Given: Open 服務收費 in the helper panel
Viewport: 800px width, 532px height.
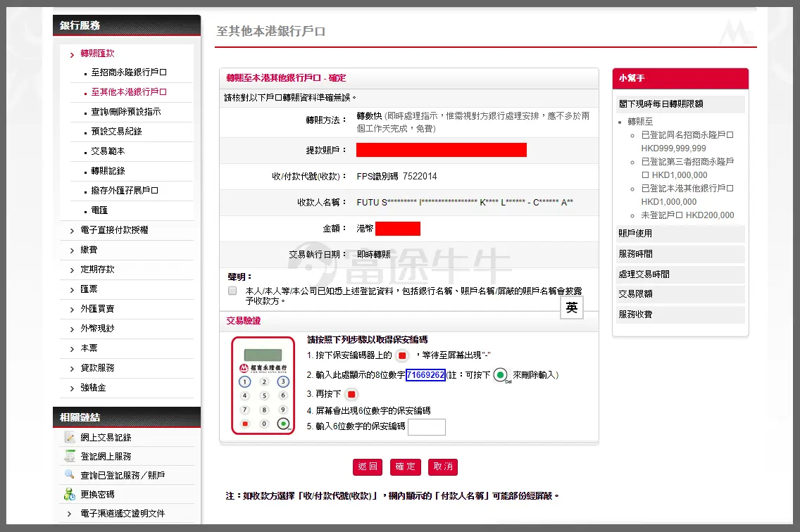Looking at the screenshot, I should click(x=635, y=315).
